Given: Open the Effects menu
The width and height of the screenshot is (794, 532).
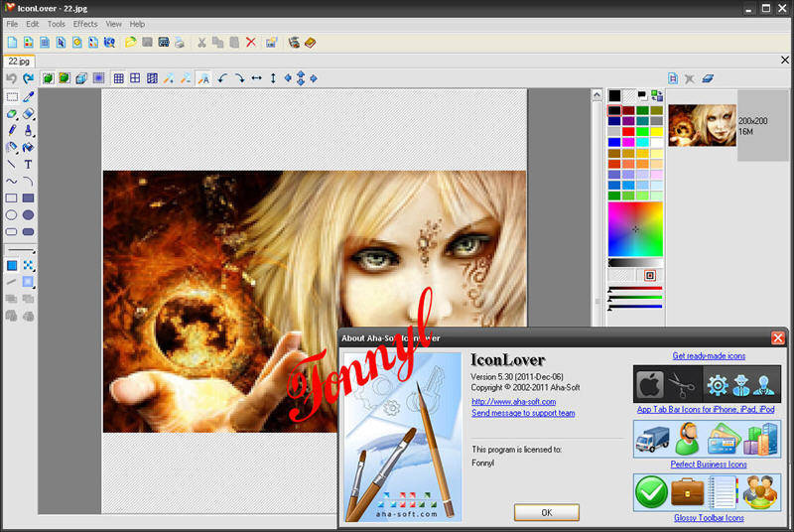Looking at the screenshot, I should (85, 24).
